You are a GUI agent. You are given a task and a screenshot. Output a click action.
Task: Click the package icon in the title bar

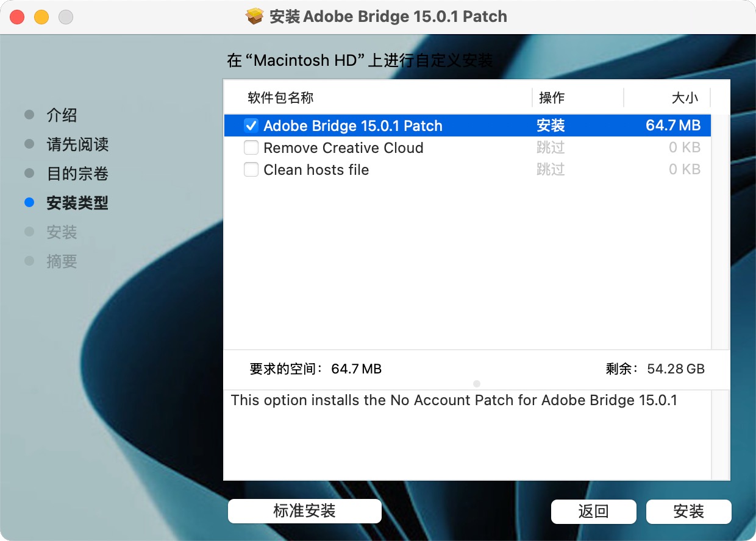click(255, 16)
